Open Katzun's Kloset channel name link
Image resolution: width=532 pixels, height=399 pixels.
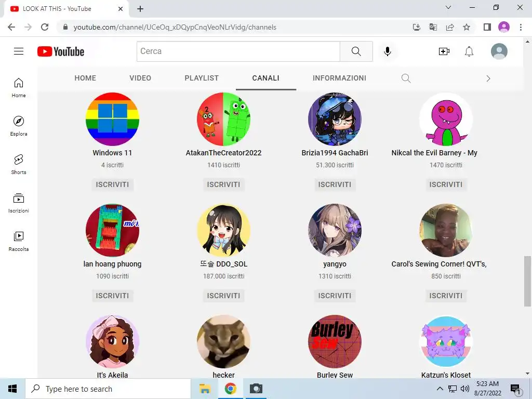coord(446,375)
